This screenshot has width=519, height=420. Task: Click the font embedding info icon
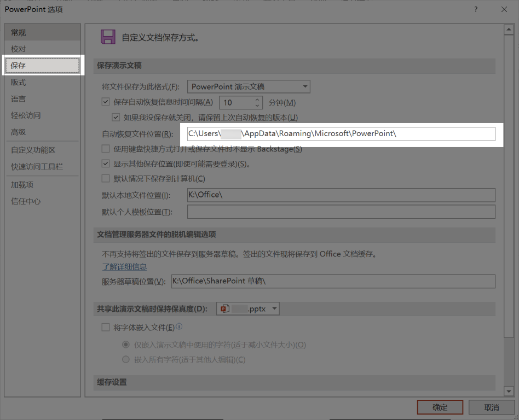[x=180, y=327]
